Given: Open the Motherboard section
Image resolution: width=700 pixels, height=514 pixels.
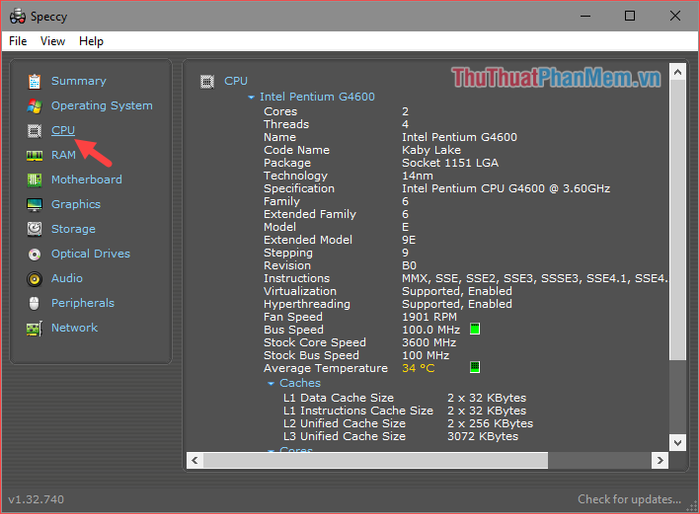Looking at the screenshot, I should 87,180.
